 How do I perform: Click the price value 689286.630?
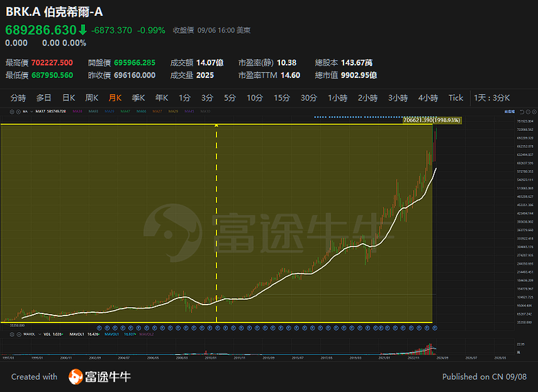click(x=41, y=30)
